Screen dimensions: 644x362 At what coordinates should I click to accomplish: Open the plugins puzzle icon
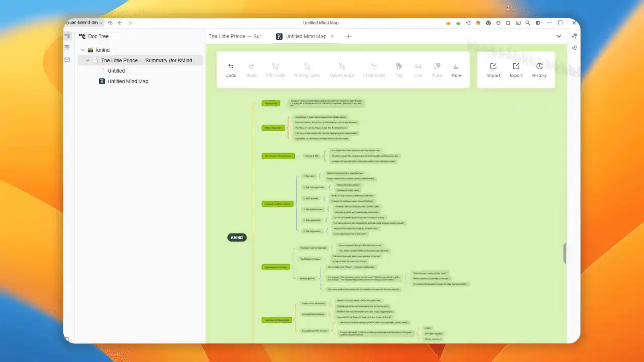pos(508,23)
